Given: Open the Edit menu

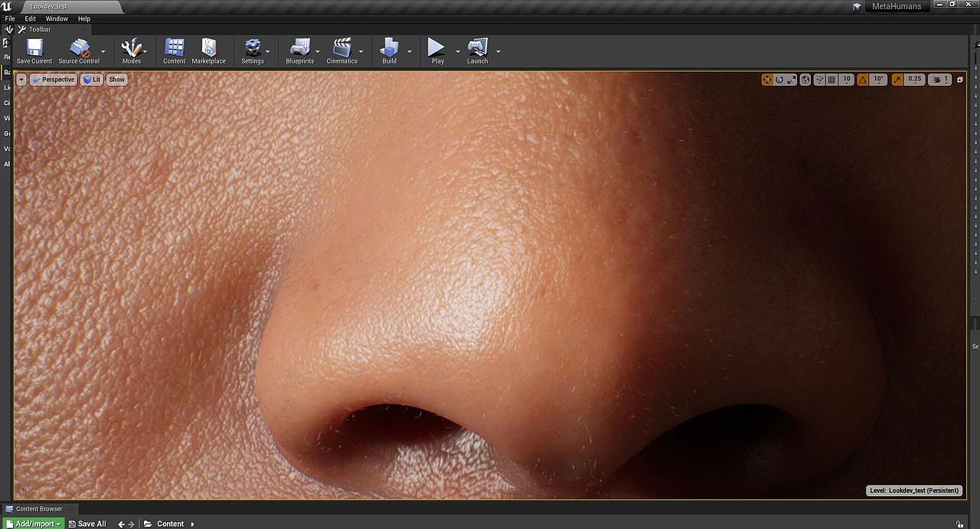Looking at the screenshot, I should pyautogui.click(x=31, y=18).
